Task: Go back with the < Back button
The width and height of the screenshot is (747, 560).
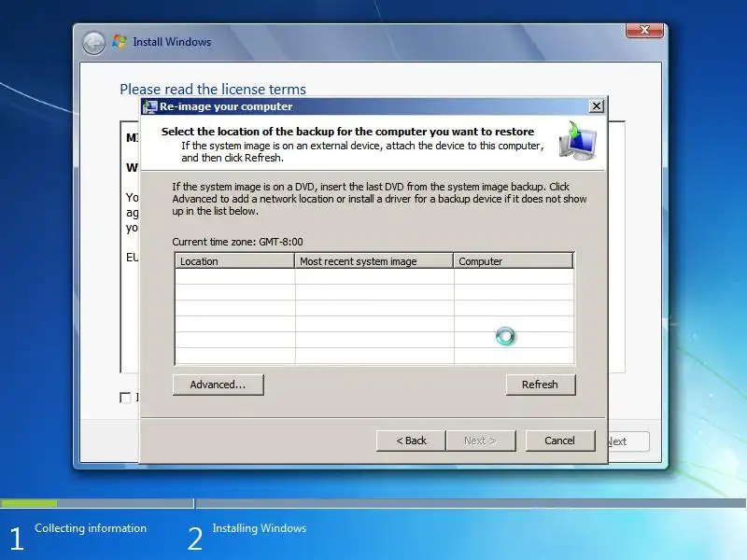Action: point(411,441)
